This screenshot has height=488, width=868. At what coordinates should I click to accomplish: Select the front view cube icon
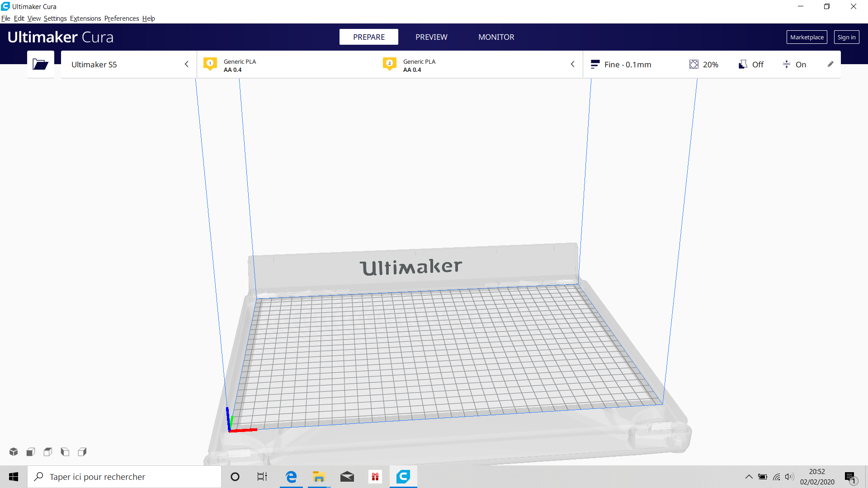[31, 451]
